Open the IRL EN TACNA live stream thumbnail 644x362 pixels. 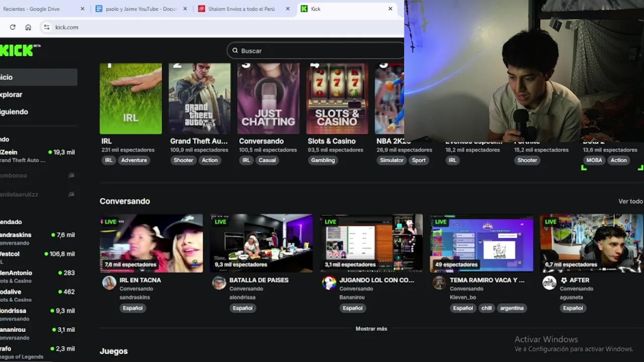coord(151,243)
